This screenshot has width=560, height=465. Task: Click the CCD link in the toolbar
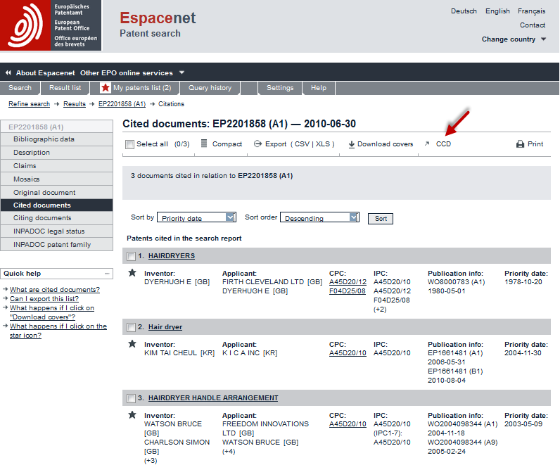coord(443,144)
